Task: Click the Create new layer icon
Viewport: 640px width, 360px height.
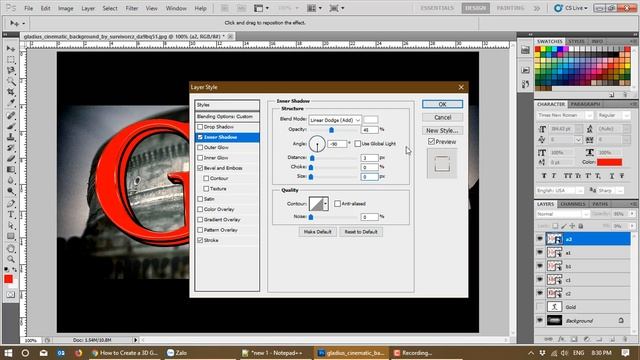Action: pyautogui.click(x=612, y=339)
